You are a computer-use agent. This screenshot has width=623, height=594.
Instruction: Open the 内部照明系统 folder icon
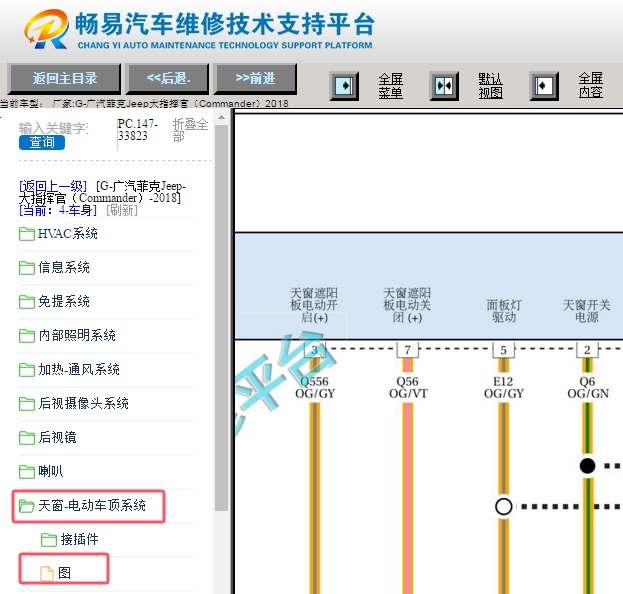click(27, 335)
